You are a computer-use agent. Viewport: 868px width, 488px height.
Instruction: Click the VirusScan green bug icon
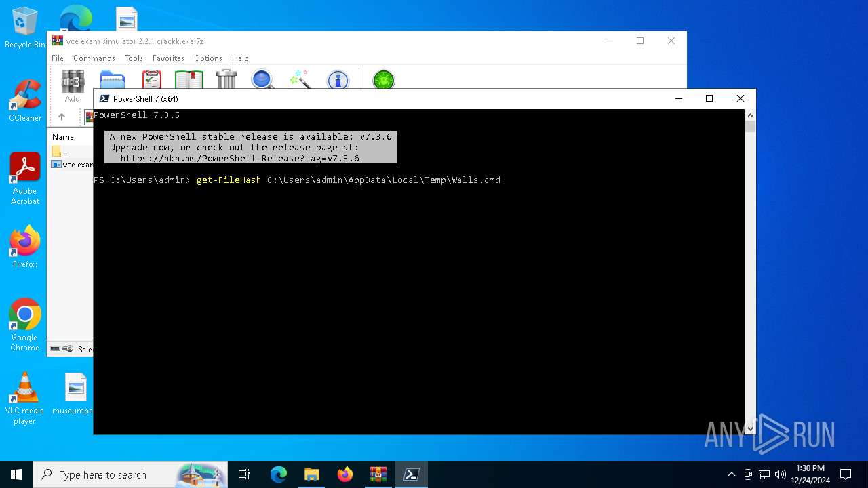click(x=384, y=80)
